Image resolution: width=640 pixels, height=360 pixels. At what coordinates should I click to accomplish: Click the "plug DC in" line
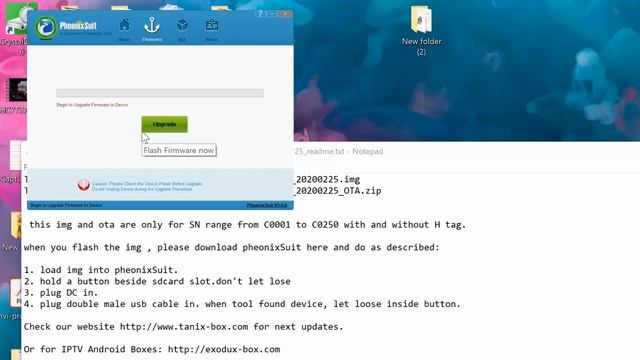[61, 293]
